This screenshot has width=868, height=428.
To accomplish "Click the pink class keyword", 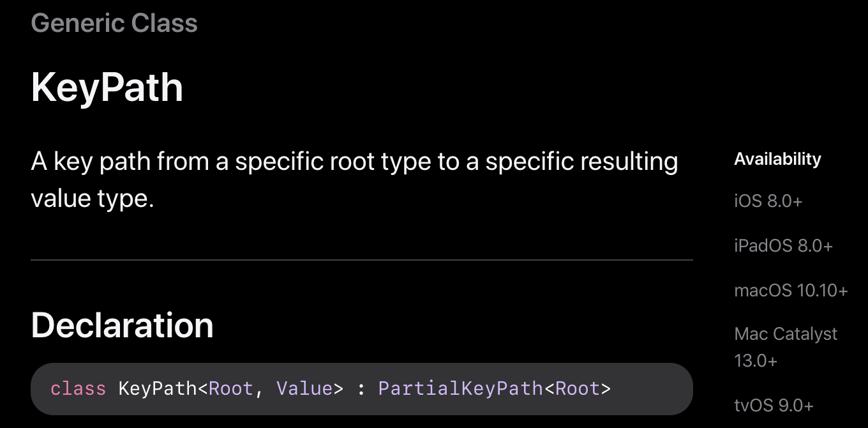I will (x=79, y=388).
